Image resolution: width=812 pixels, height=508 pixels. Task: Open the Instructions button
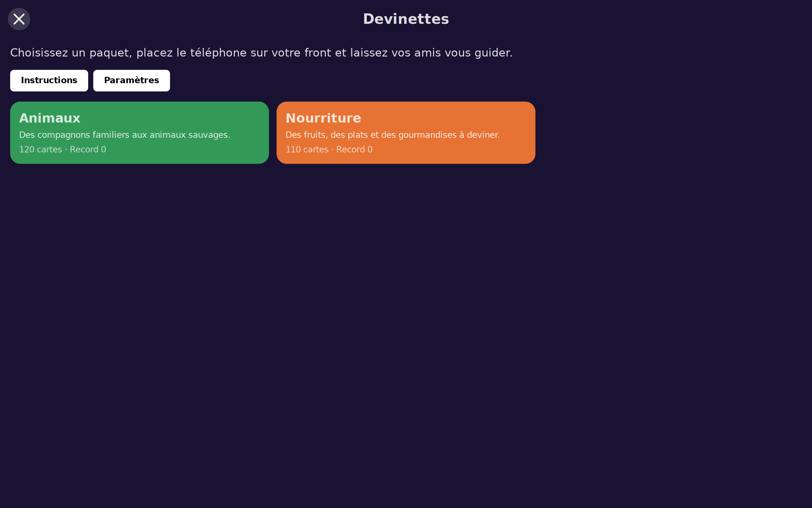point(49,81)
